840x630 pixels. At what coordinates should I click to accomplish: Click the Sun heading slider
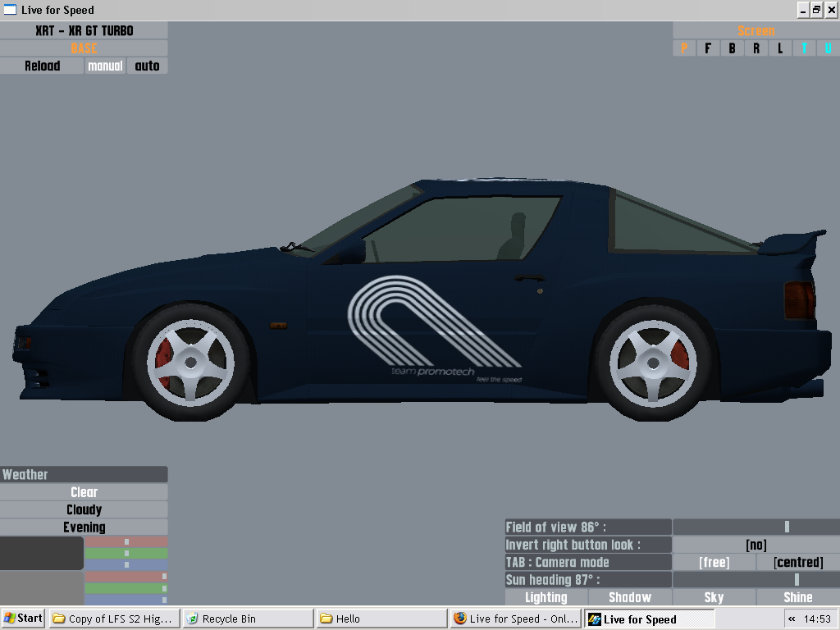tap(756, 580)
